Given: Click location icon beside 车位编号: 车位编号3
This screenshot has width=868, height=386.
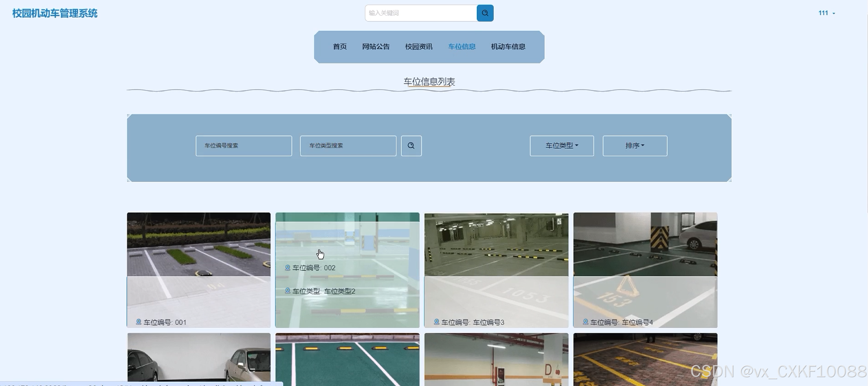Looking at the screenshot, I should click(436, 322).
